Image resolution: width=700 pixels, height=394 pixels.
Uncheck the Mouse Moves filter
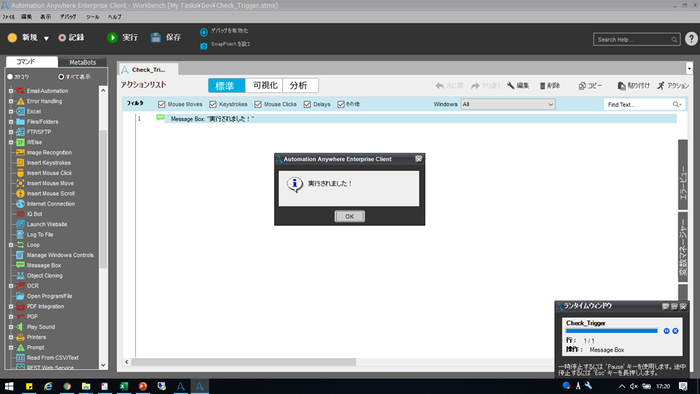pos(162,104)
